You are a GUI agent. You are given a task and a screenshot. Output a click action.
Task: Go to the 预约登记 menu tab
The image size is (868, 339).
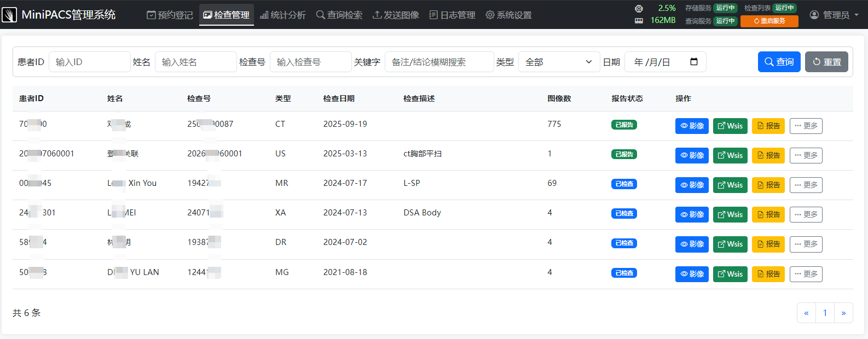[170, 15]
